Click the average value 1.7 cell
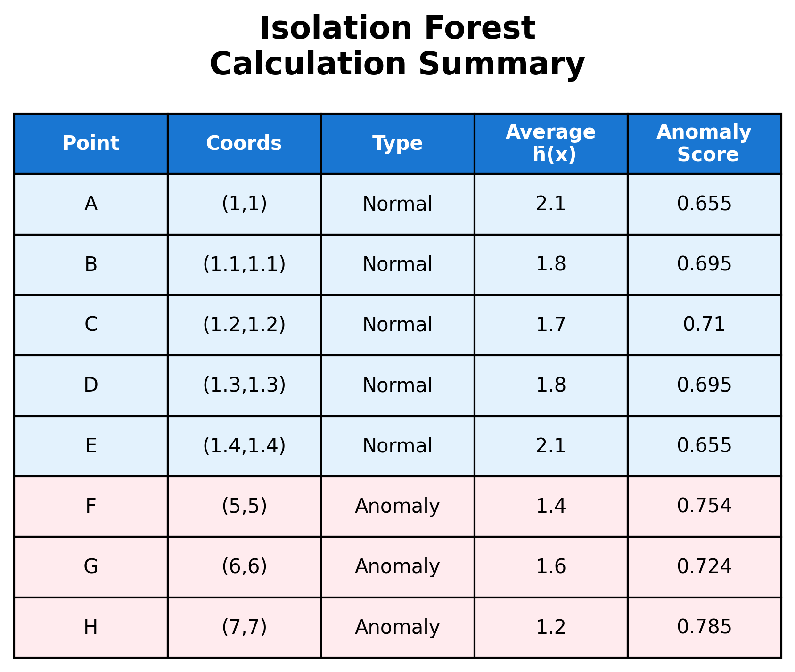The width and height of the screenshot is (795, 672). (x=550, y=325)
